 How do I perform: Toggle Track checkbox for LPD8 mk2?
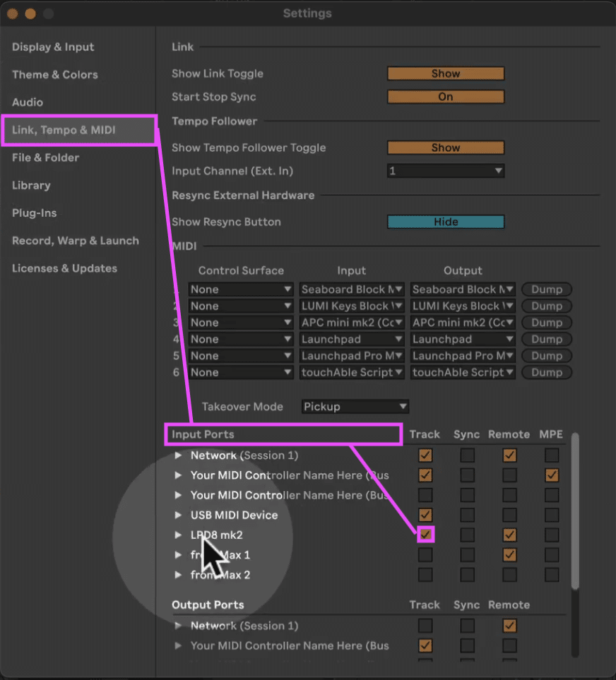click(425, 535)
